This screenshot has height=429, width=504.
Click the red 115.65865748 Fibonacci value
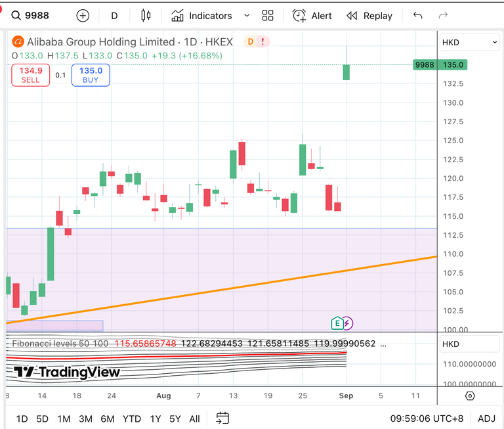click(145, 344)
